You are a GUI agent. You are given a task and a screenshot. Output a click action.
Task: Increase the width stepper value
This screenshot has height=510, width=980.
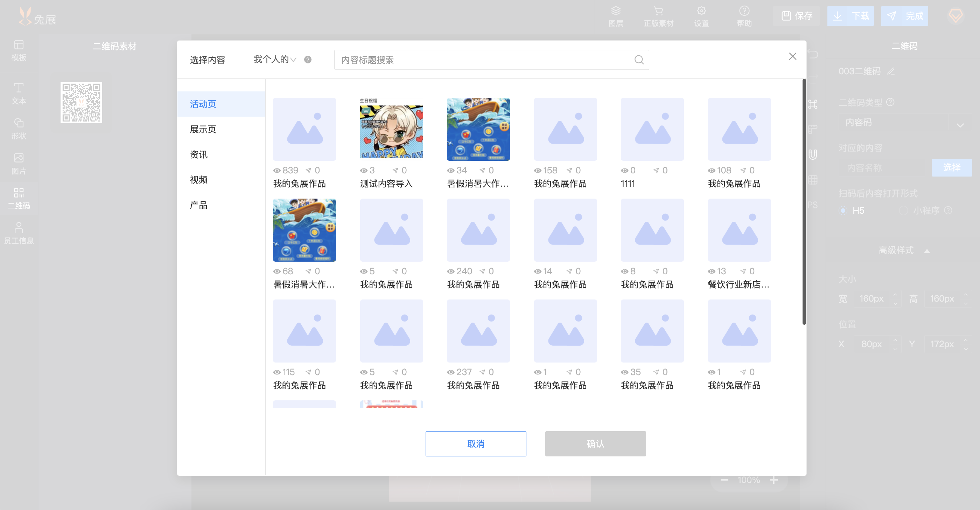point(895,294)
